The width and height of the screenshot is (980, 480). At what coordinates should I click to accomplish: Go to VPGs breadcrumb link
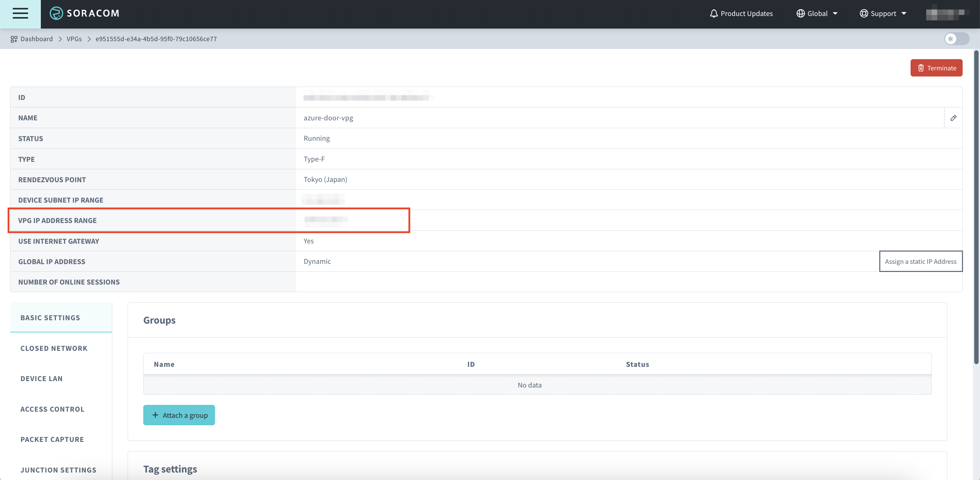pos(74,39)
